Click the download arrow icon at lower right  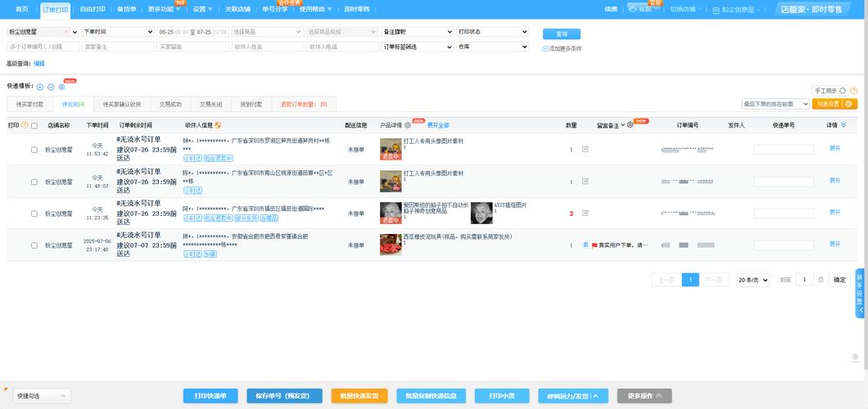855,358
